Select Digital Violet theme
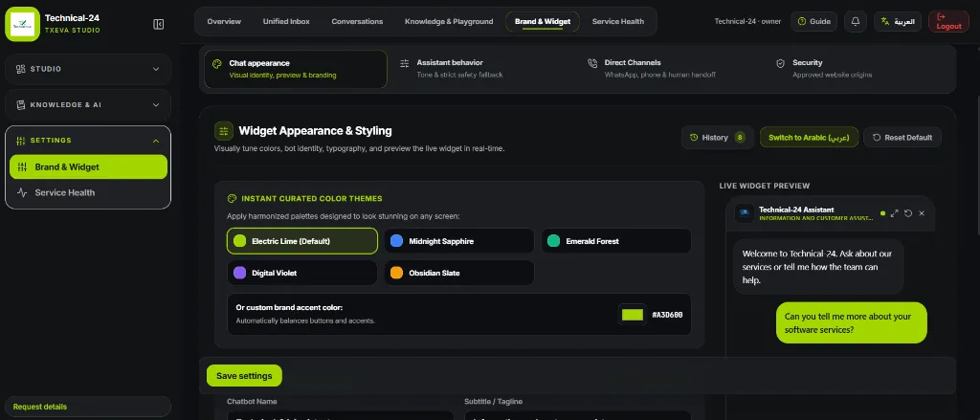This screenshot has width=980, height=420. 302,273
